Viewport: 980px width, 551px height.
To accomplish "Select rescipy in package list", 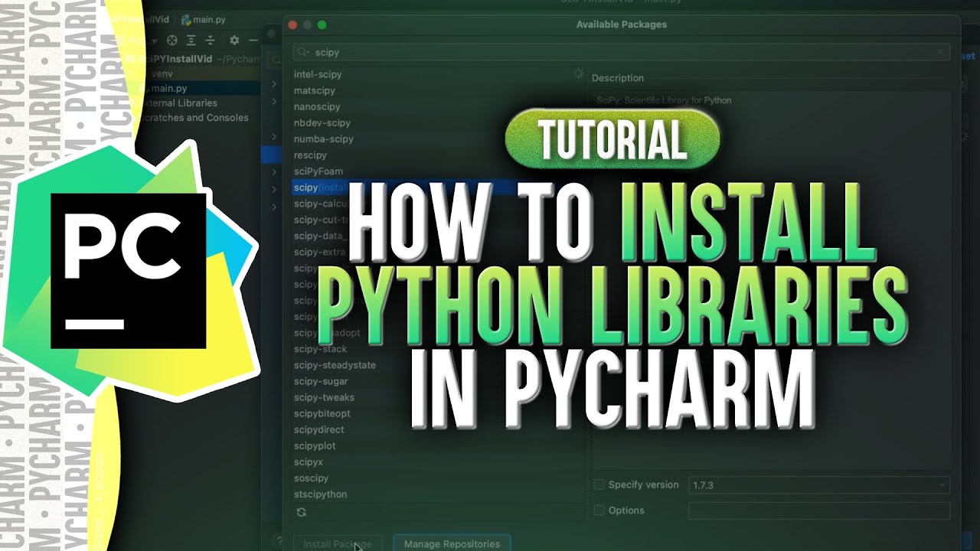I will [310, 155].
